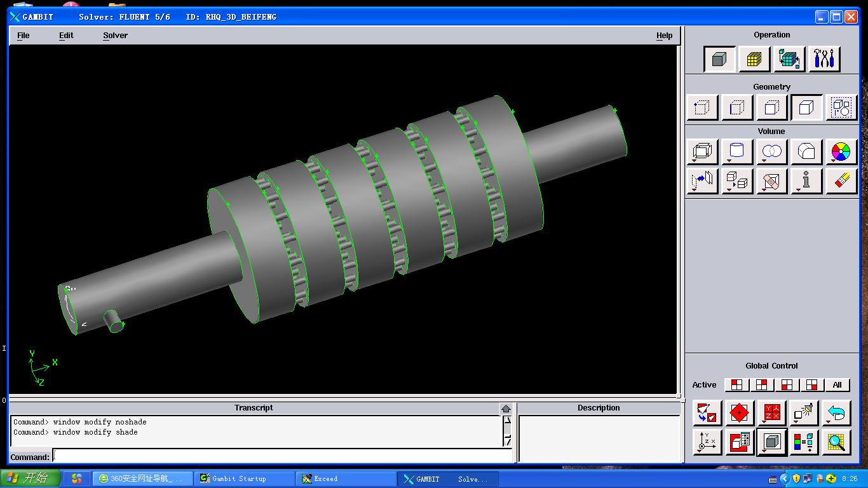Click the Examine Mesh magnifier icon

coord(837,442)
